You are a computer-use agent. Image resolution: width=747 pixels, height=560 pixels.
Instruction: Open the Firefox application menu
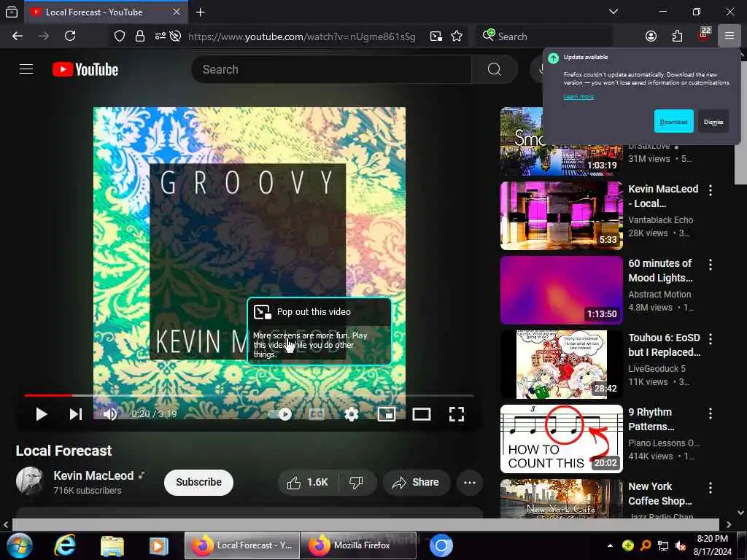[x=729, y=36]
